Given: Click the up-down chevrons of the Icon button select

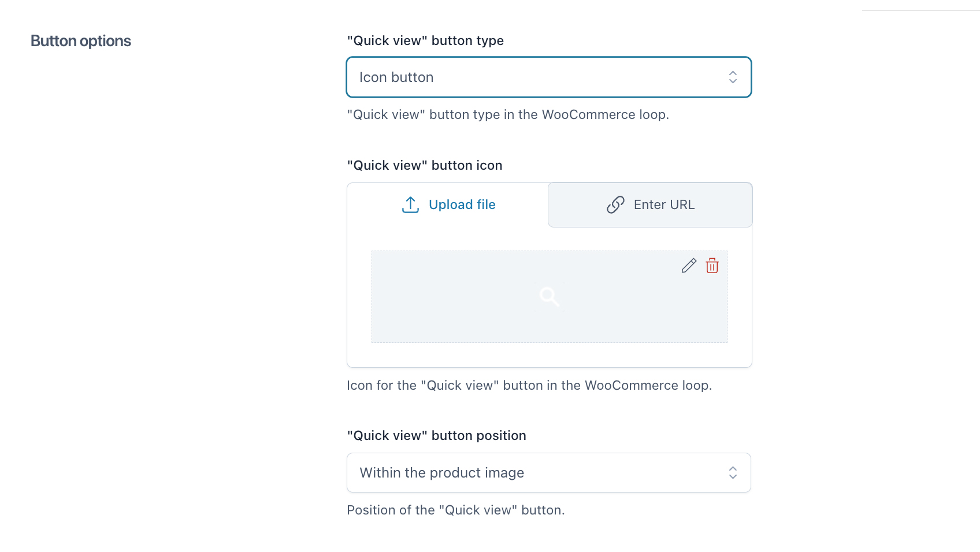Looking at the screenshot, I should [x=733, y=77].
